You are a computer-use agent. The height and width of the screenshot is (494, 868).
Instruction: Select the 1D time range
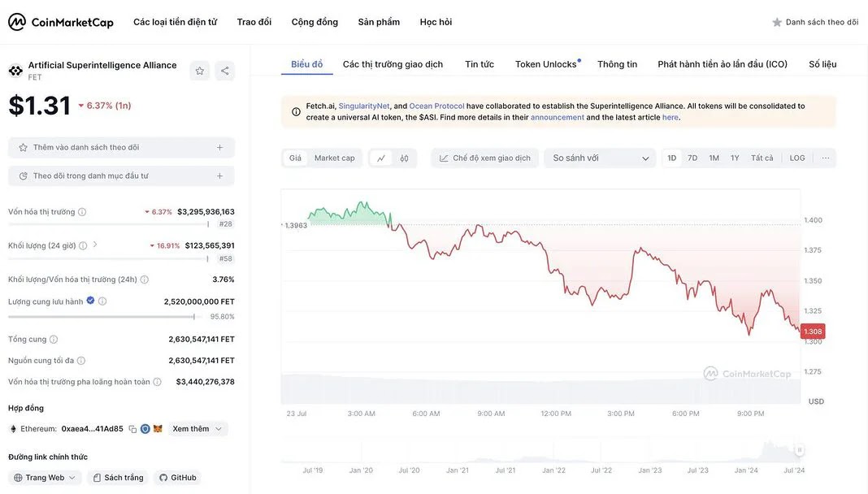672,158
